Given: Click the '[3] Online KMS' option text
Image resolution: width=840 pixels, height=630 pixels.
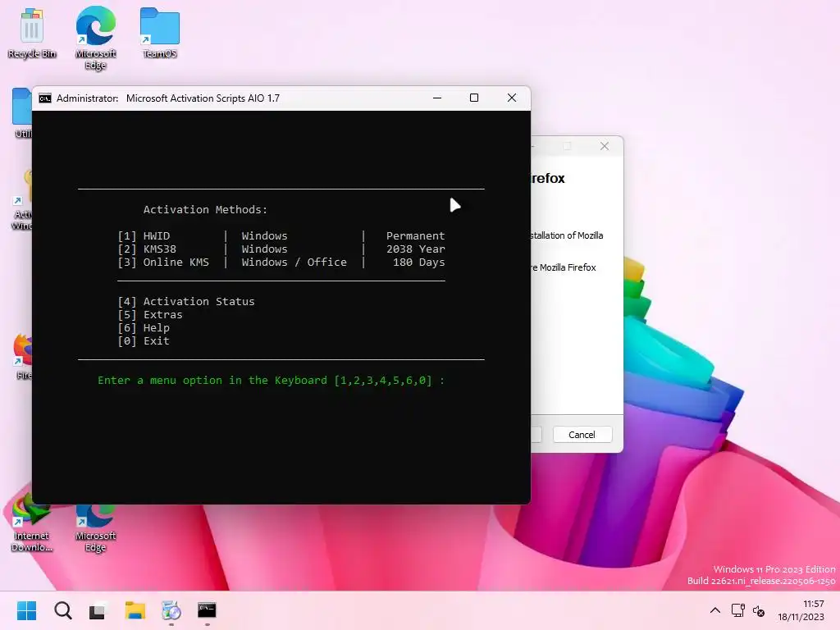Looking at the screenshot, I should [163, 262].
